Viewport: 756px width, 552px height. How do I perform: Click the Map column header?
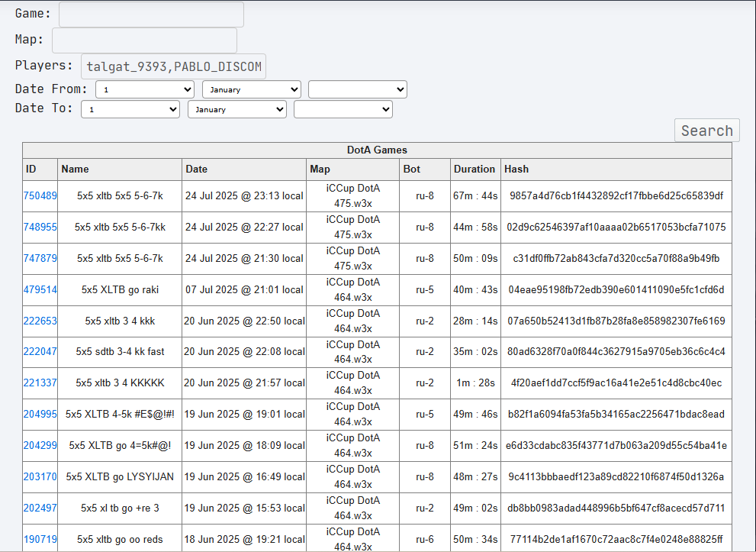click(x=353, y=169)
